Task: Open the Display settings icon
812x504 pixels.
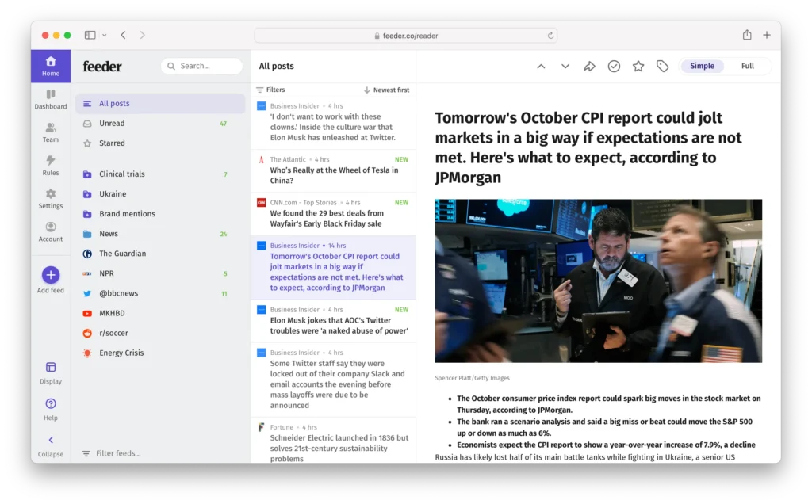Action: tap(51, 368)
